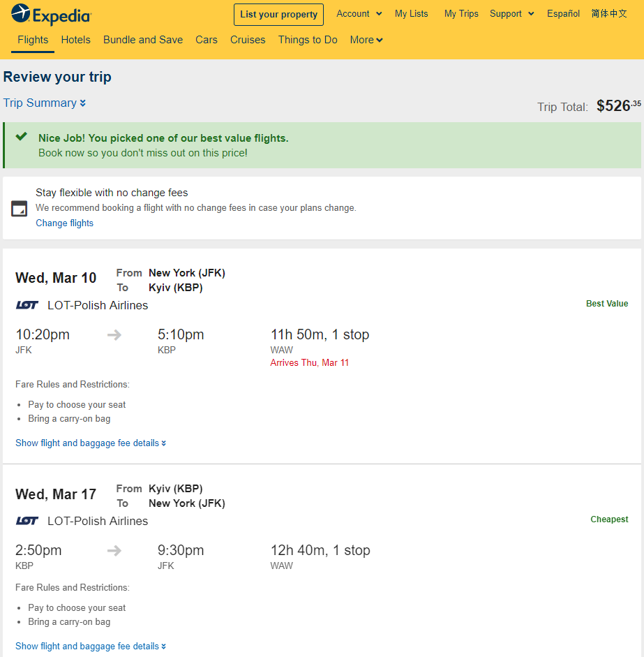Open the Cruises tab
644x657 pixels.
248,40
